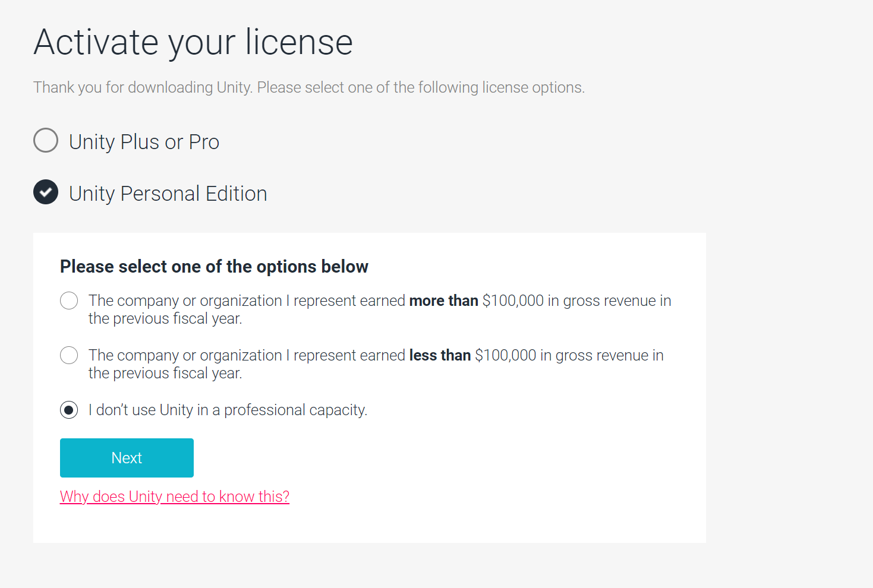Toggle the "I don't use Unity" radio button
Image resolution: width=873 pixels, height=588 pixels.
pyautogui.click(x=69, y=410)
